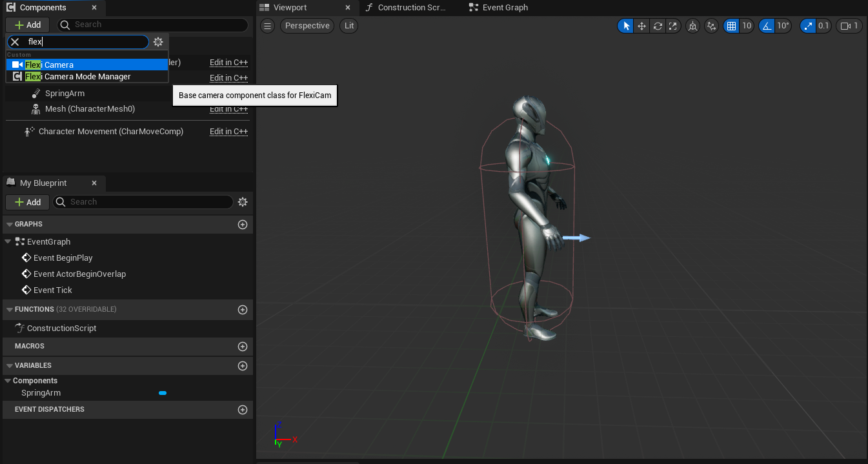Click the surface snapping icon

[x=711, y=26]
